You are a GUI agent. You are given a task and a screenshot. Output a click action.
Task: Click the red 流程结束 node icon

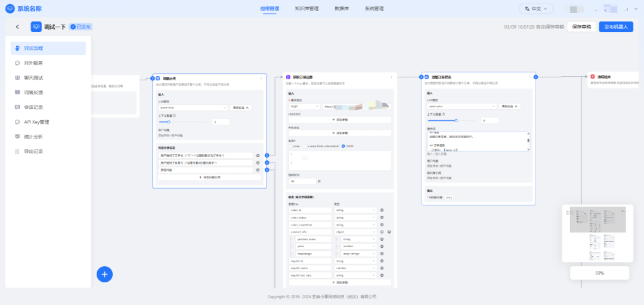(x=593, y=77)
